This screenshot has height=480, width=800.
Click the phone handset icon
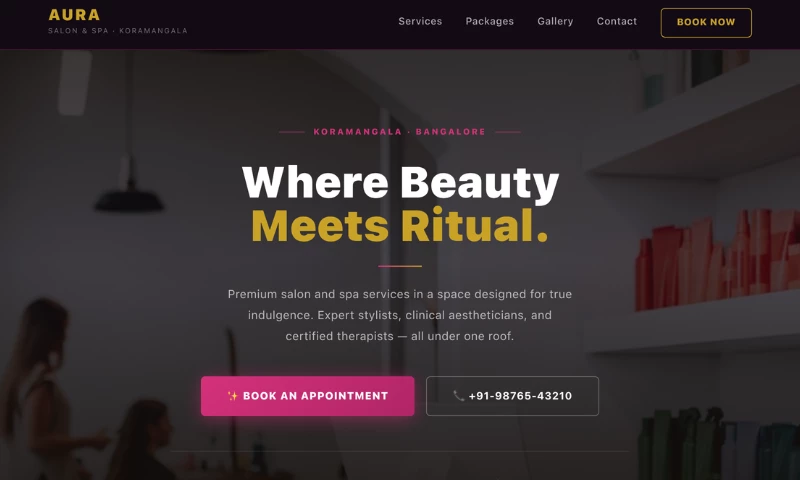(x=459, y=396)
